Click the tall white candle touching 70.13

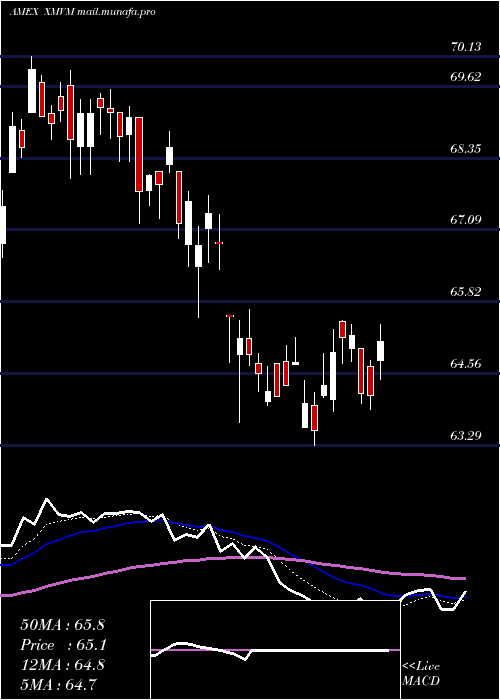32,91
